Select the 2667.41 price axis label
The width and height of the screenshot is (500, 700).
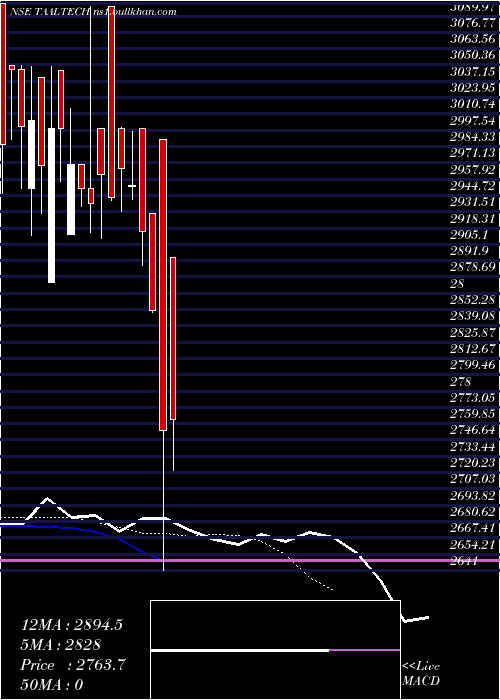(472, 529)
